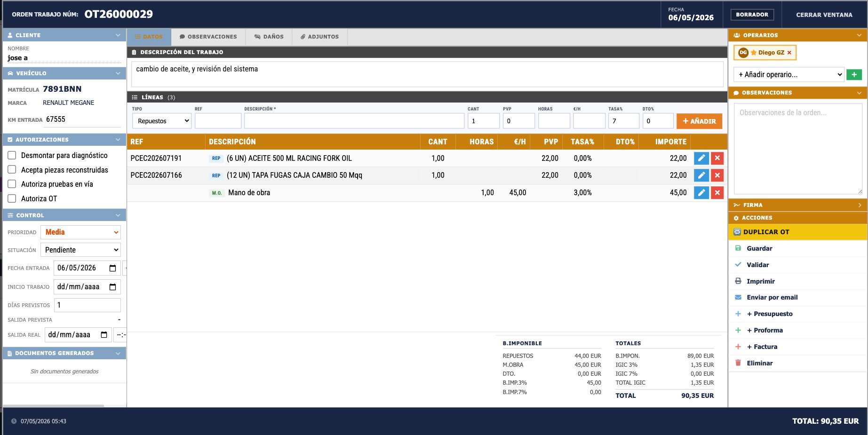Viewport: 868px width, 435px height.
Task: Click the Añadir line button
Action: point(699,121)
